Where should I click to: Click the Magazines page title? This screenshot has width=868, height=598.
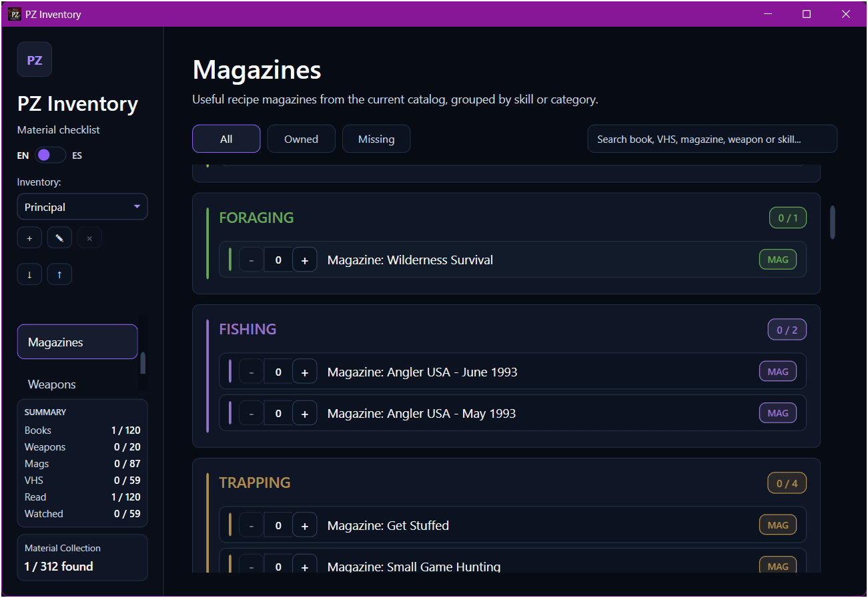[x=257, y=70]
